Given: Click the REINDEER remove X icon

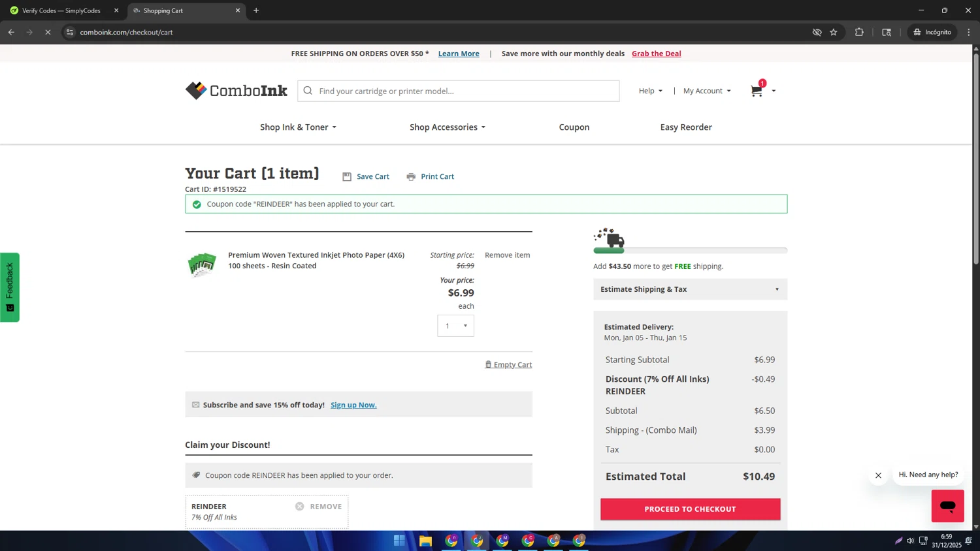Looking at the screenshot, I should pos(299,506).
